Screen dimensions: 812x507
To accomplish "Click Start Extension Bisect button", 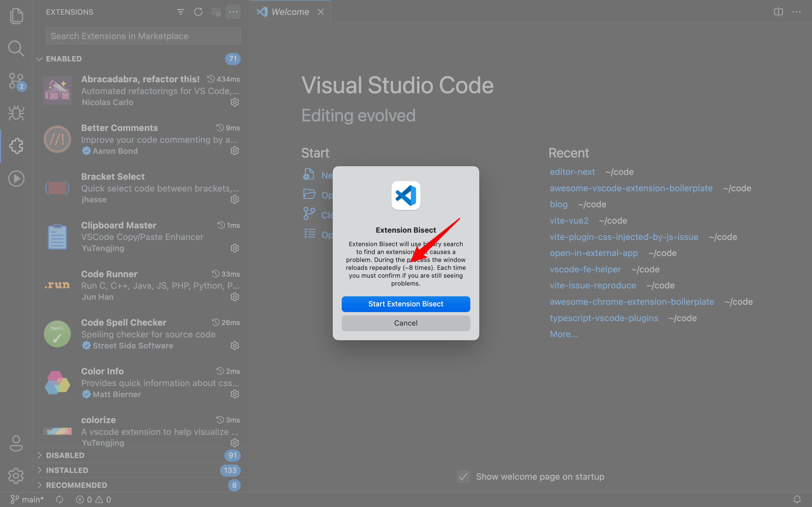I will coord(406,304).
